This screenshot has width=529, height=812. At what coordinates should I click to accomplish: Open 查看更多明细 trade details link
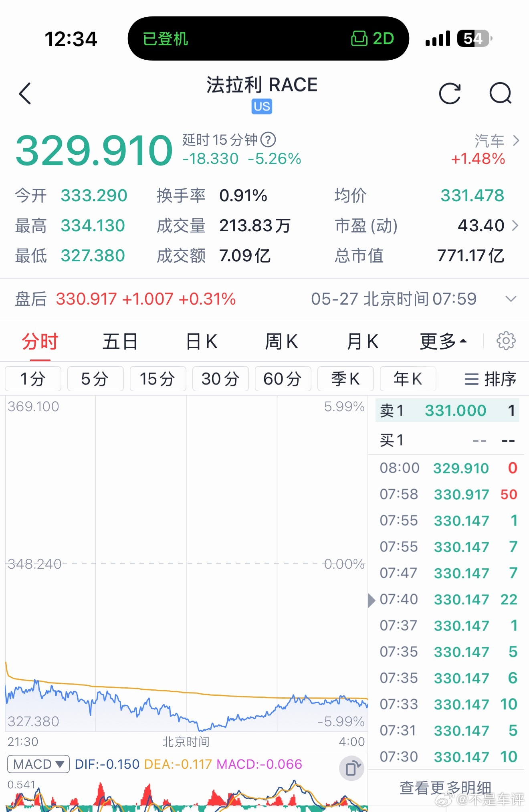pos(446,787)
